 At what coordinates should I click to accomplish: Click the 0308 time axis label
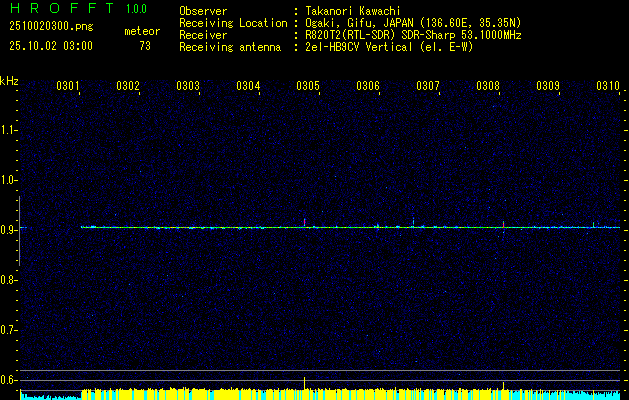[x=488, y=86]
